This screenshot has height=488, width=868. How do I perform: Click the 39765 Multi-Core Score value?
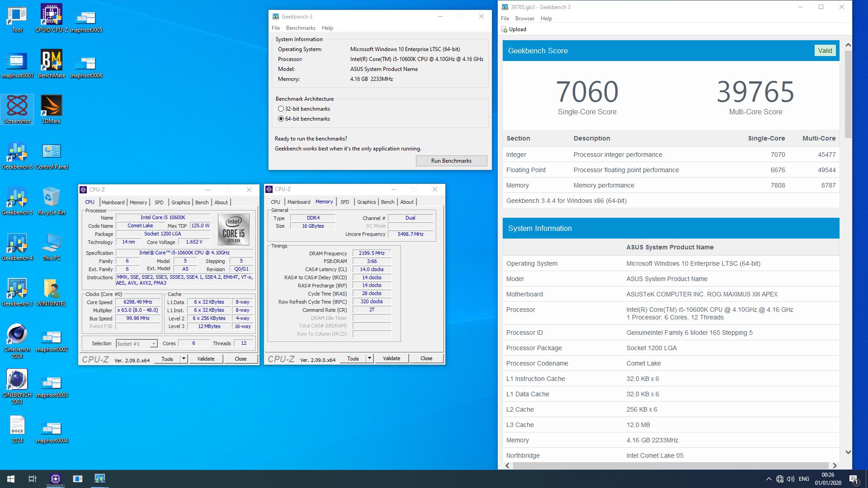[755, 92]
